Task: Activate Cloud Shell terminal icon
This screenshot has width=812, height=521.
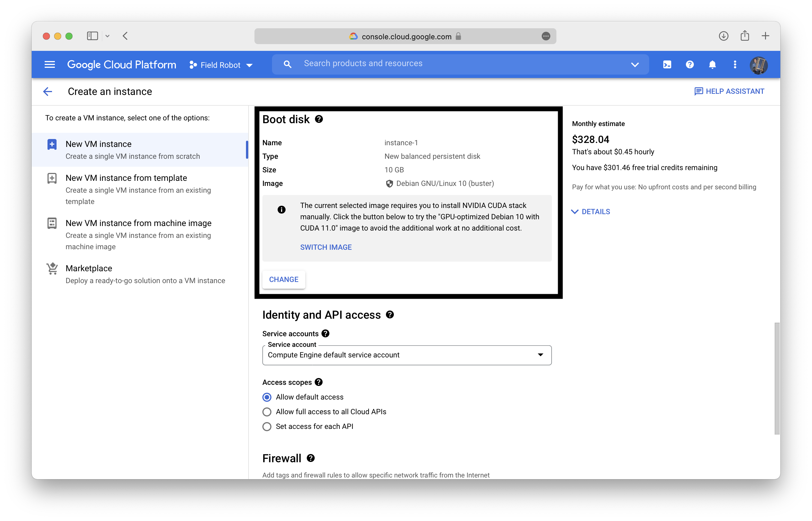Action: pos(667,64)
